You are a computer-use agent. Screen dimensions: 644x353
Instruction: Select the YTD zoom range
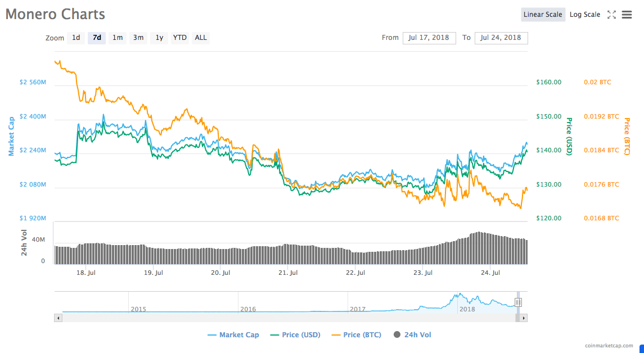coord(180,38)
